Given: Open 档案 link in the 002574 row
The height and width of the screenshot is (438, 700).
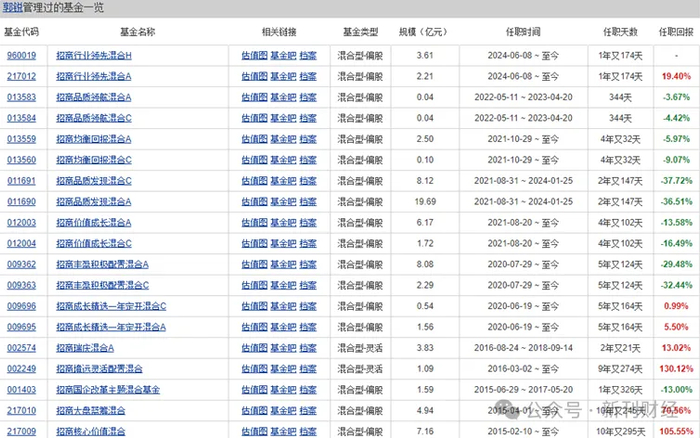Looking at the screenshot, I should tap(308, 348).
